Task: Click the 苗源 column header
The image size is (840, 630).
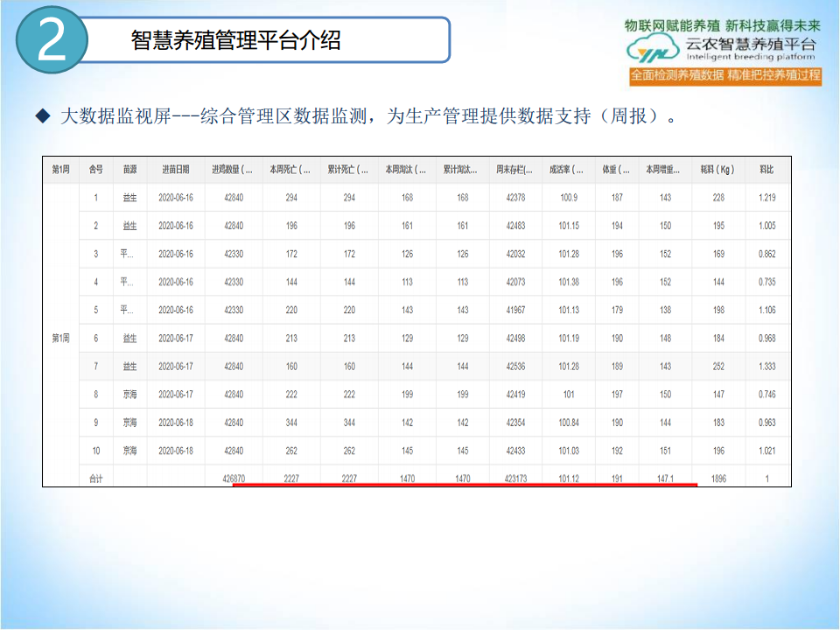Action: click(x=129, y=170)
